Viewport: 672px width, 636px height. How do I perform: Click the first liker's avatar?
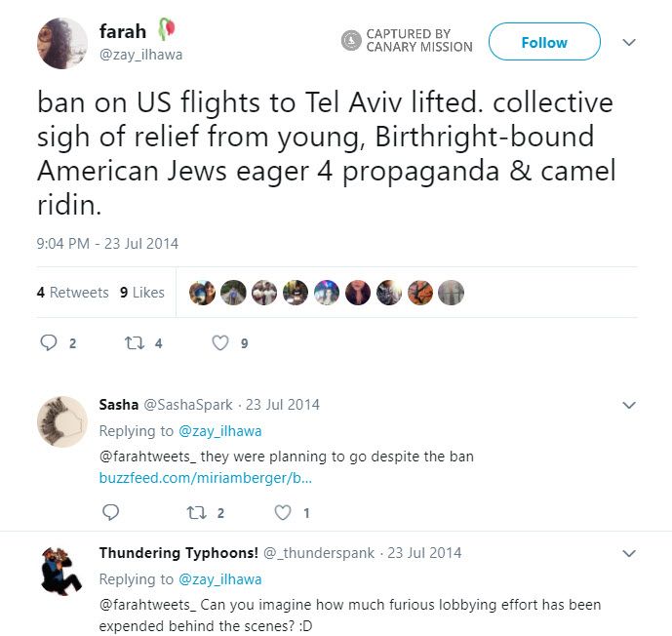coord(202,293)
